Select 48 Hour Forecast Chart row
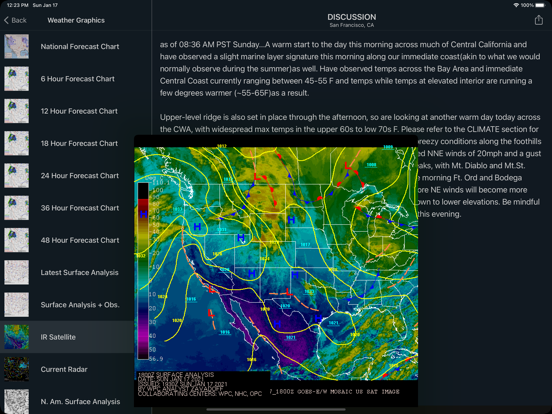Screen dimensions: 552x414 76,240
